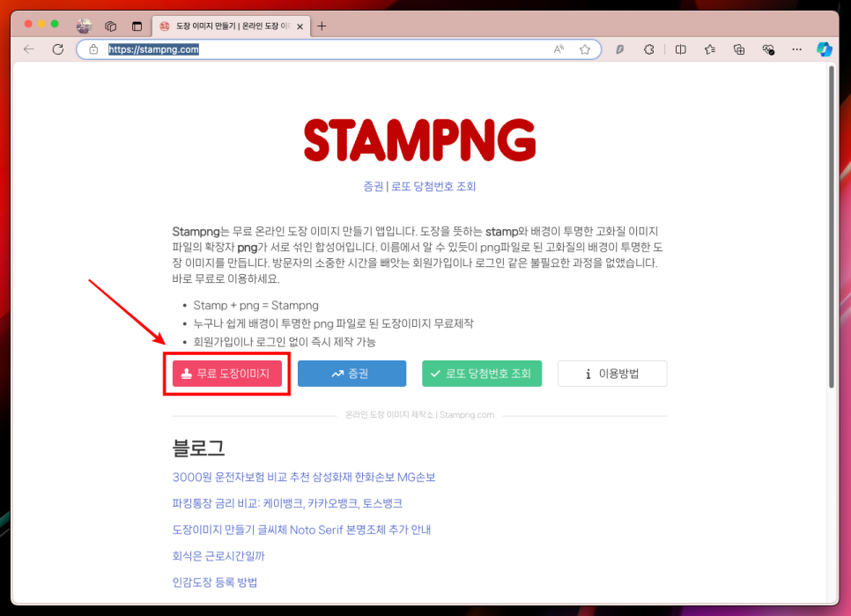Click 온라인 도장 이미지 제작소 footer text
Screen dimensions: 851x616
419,415
